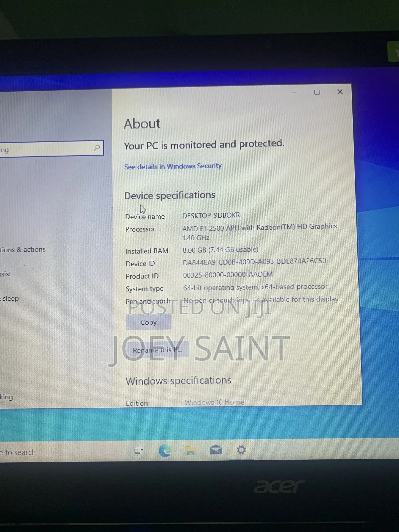Click Your PC is monitored and protected
This screenshot has height=532, width=399.
204,144
